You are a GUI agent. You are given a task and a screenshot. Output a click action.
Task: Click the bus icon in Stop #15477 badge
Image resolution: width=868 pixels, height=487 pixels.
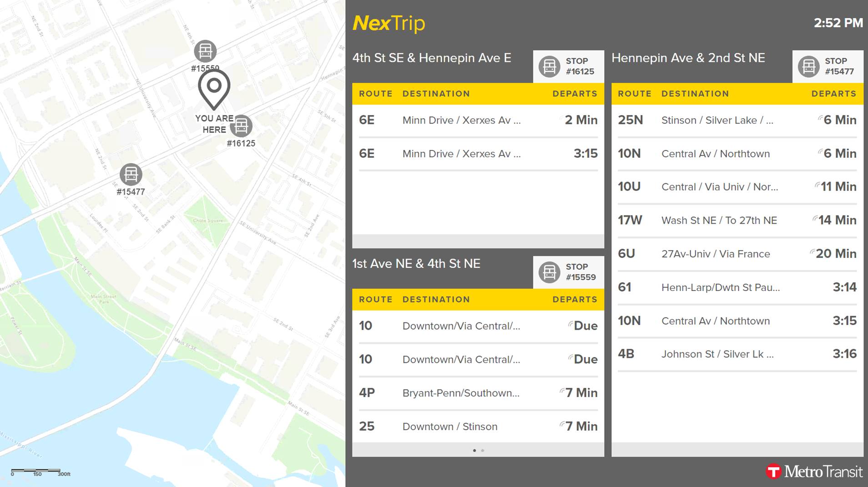pos(808,66)
